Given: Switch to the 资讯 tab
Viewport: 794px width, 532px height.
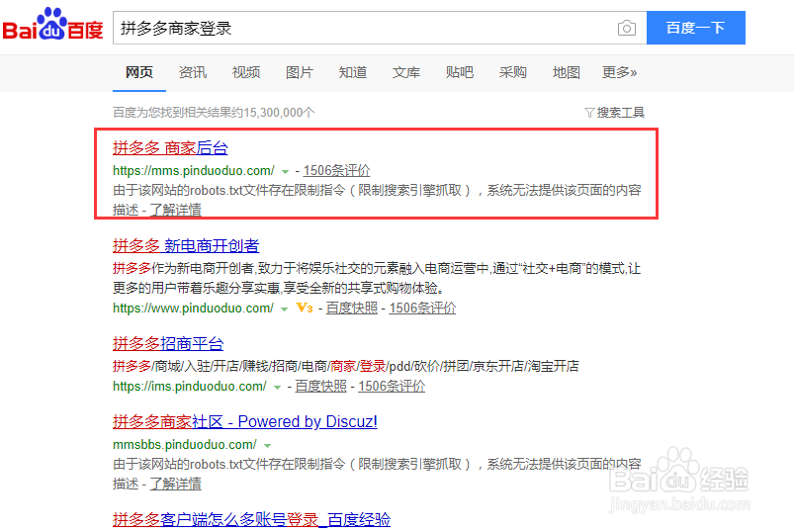Looking at the screenshot, I should (193, 72).
